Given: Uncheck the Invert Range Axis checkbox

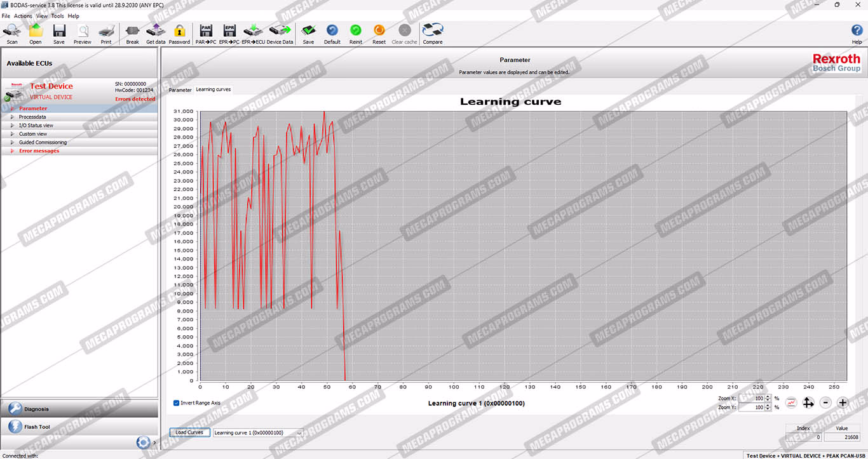Looking at the screenshot, I should coord(177,403).
